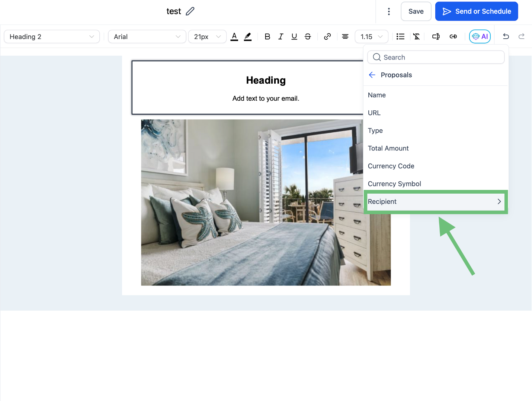Image resolution: width=532 pixels, height=401 pixels.
Task: Expand the Recipient submenu chevron
Action: click(x=499, y=201)
